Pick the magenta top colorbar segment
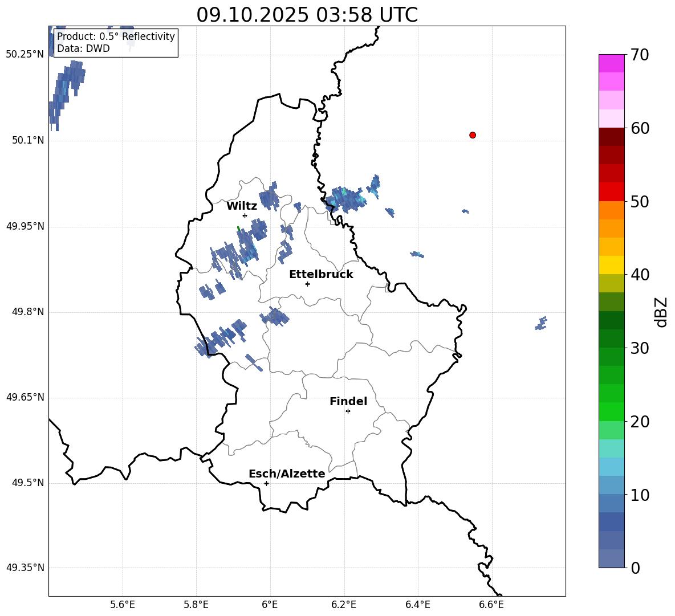 coord(611,63)
